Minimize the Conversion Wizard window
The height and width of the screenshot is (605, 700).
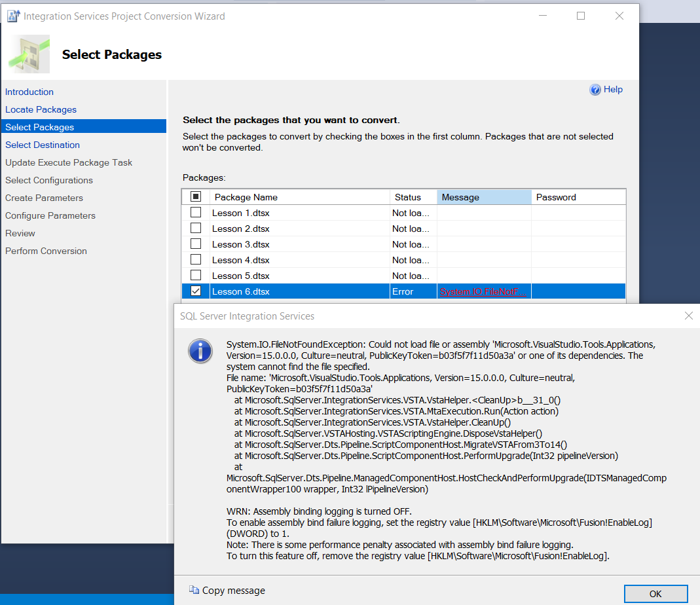pos(543,16)
